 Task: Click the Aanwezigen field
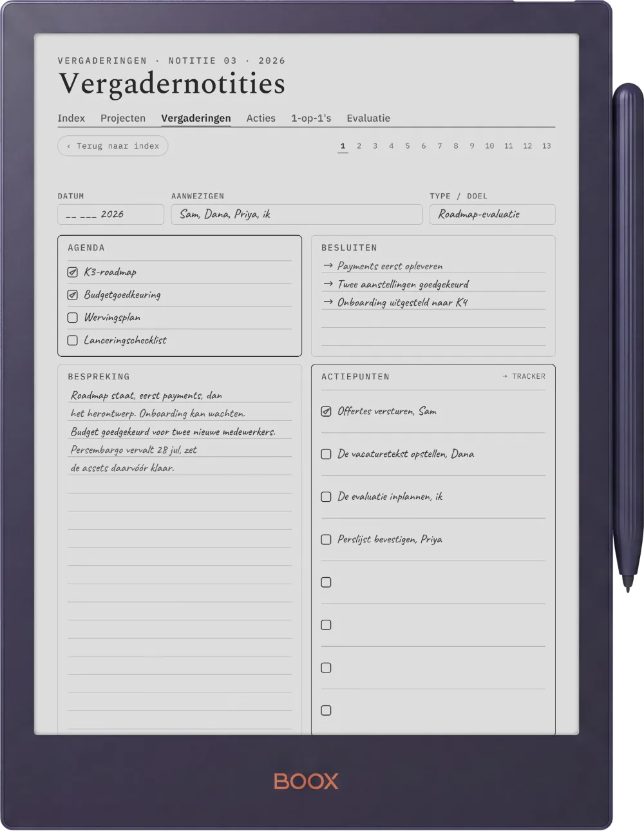[x=297, y=215]
